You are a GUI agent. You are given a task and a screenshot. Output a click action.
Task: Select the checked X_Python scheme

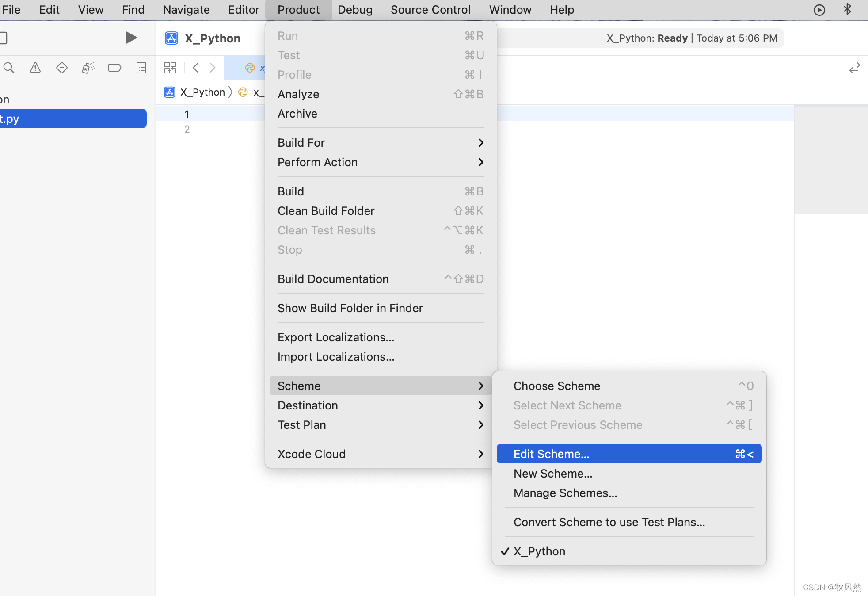click(x=629, y=551)
